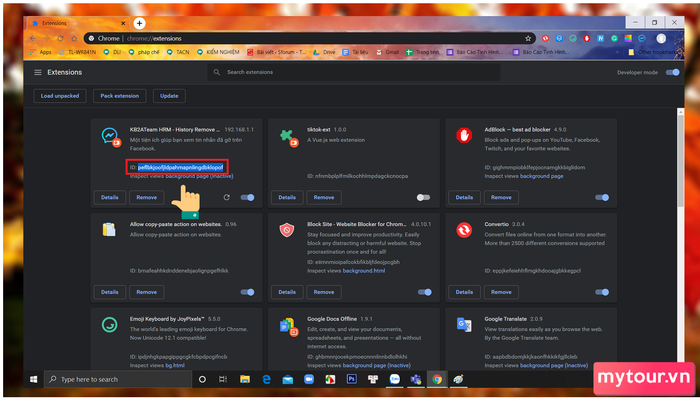
Task: Reload the KB2ATeam HRM extension
Action: tap(226, 197)
